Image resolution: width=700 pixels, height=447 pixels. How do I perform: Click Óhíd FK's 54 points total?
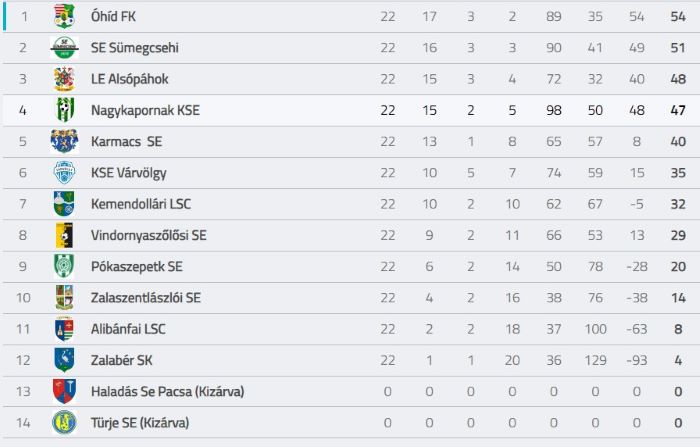678,17
